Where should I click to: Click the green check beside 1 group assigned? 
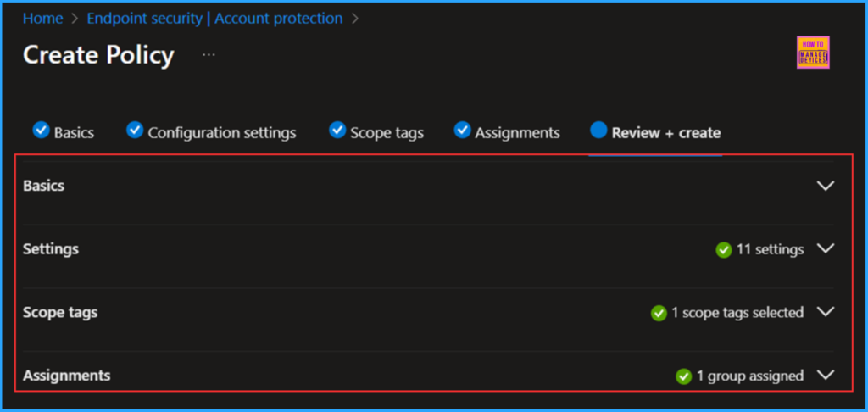(x=684, y=376)
